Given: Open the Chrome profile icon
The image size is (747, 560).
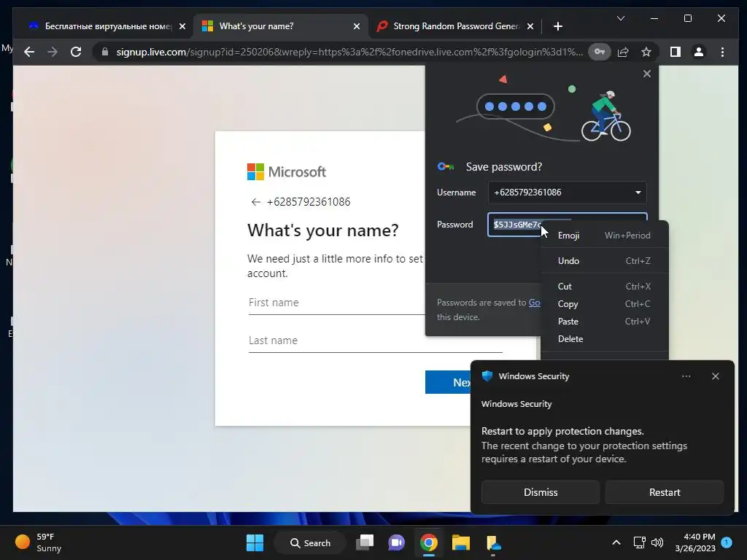Looking at the screenshot, I should (x=699, y=52).
